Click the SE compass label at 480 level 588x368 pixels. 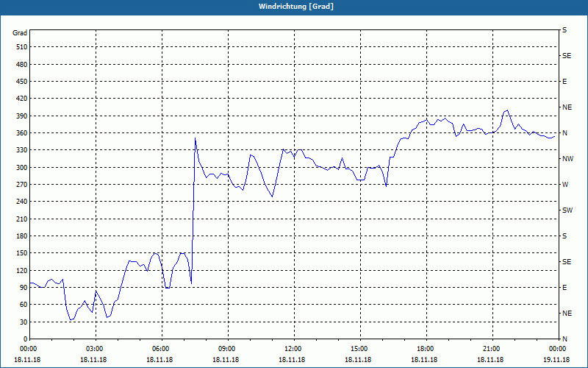567,56
